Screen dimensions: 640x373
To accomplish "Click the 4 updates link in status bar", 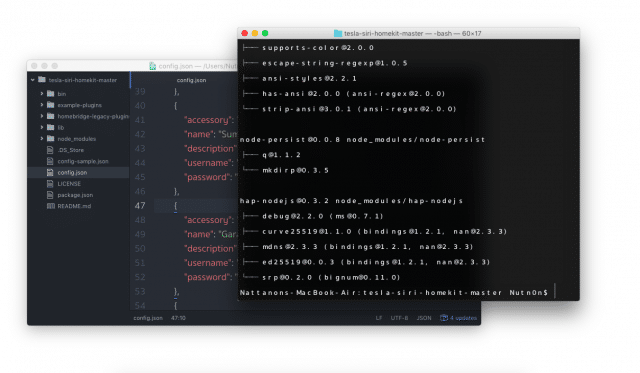I will (463, 318).
